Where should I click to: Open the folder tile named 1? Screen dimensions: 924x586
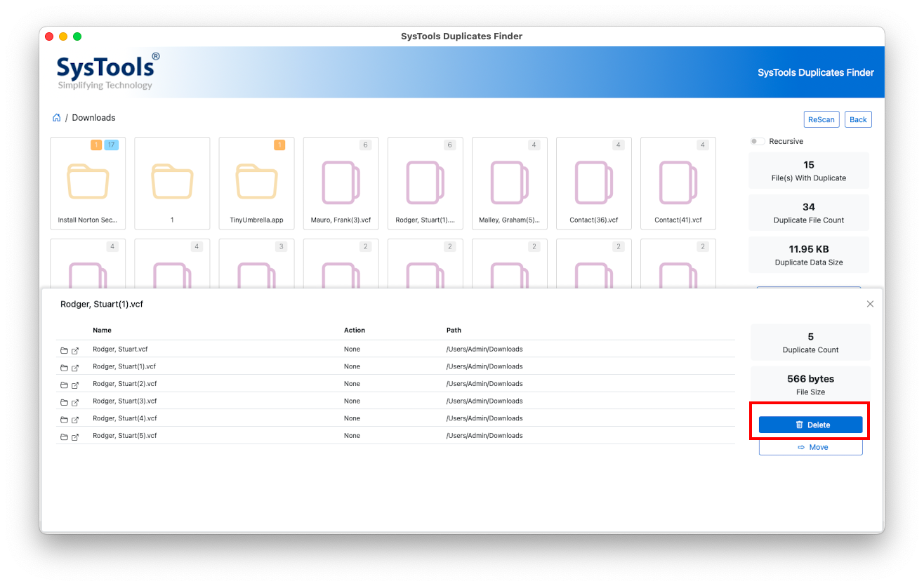[x=172, y=183]
